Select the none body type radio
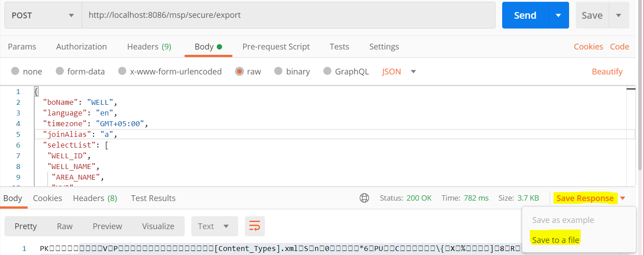Screen dimensions: 644x255 click(15, 71)
